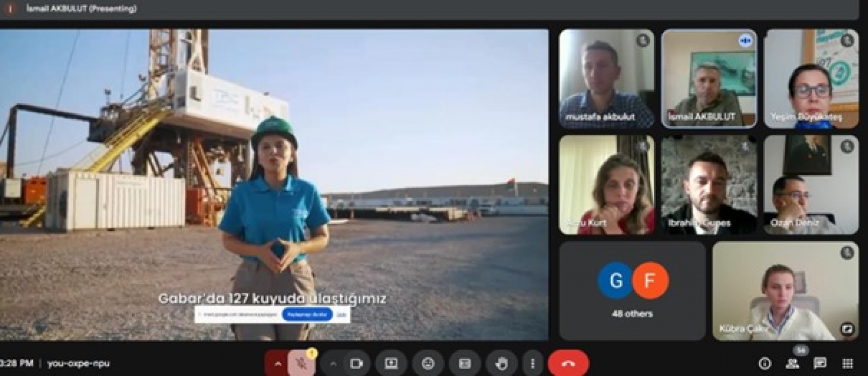Show the participants people panel

pos(792,364)
